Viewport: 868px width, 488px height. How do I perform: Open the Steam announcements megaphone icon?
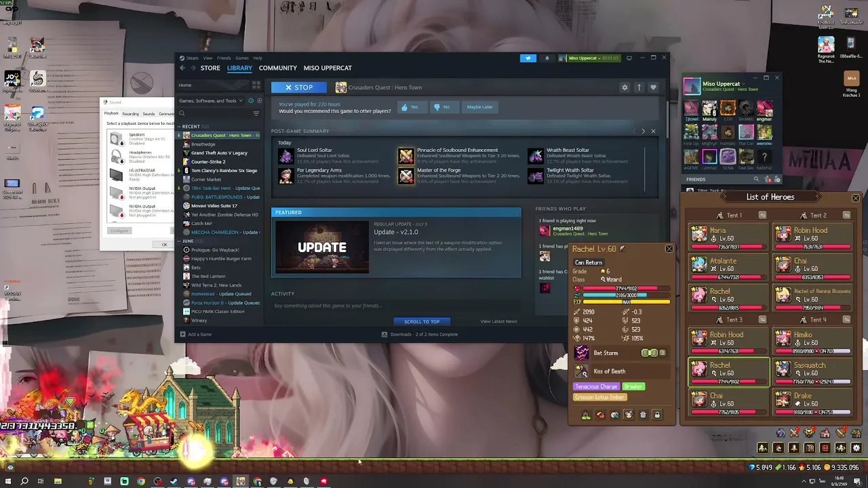528,58
